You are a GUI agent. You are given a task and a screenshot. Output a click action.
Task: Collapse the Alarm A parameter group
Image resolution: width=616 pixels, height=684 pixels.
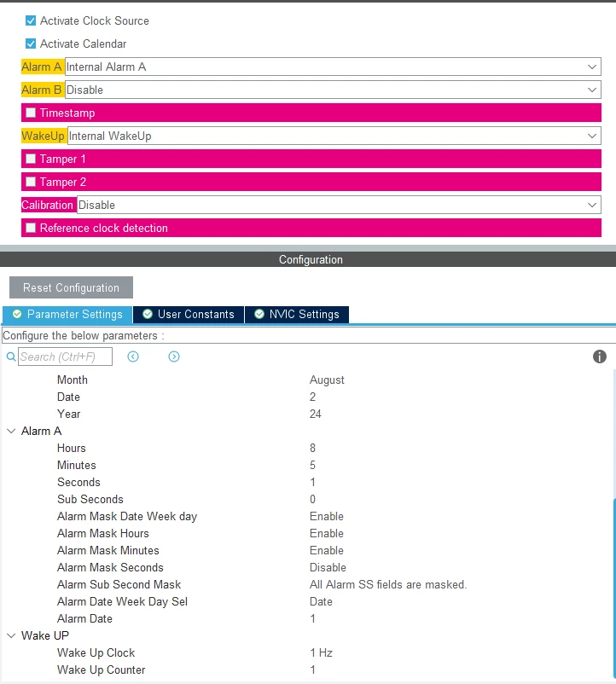(11, 431)
